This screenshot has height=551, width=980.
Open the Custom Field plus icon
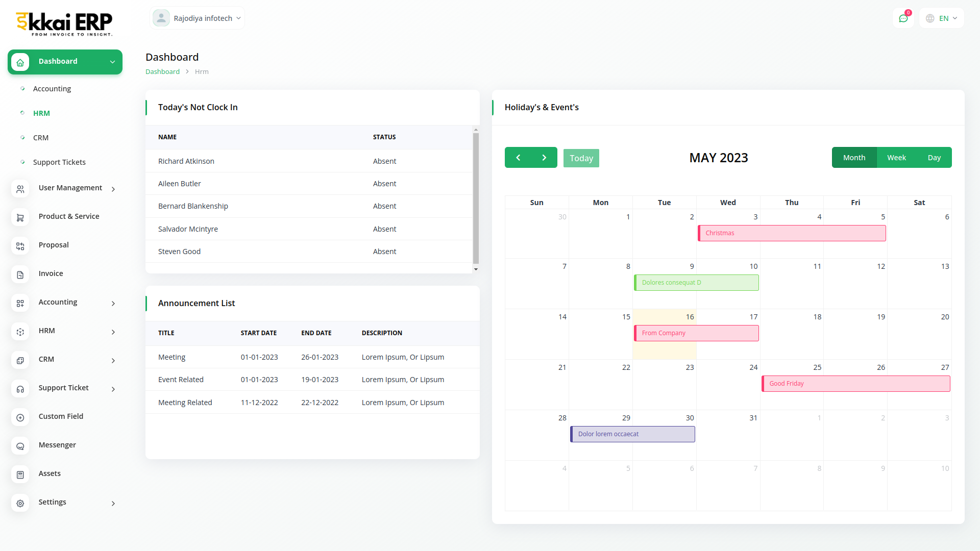tap(20, 417)
